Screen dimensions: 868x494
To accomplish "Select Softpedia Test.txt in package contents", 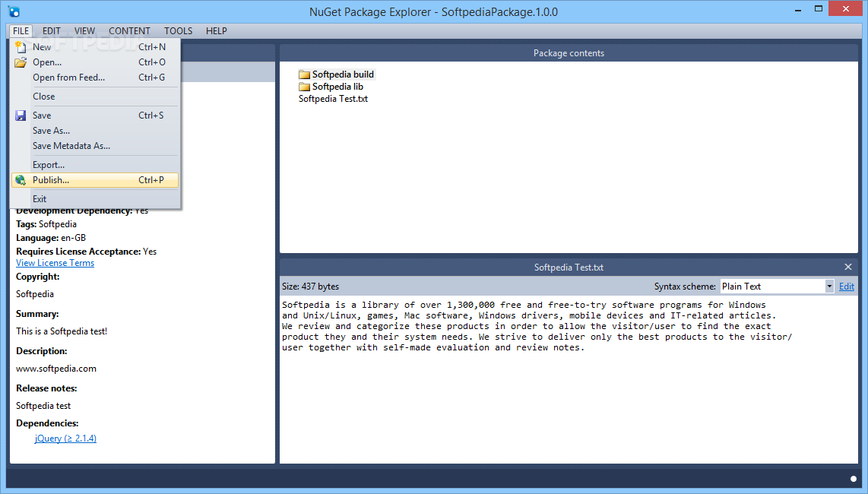I will click(x=333, y=99).
